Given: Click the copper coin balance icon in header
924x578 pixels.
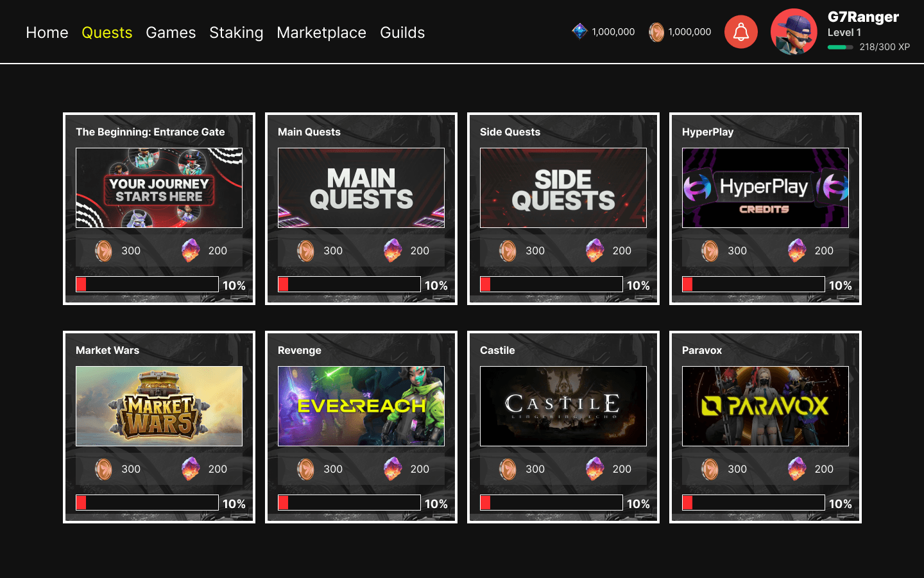Looking at the screenshot, I should coord(656,32).
